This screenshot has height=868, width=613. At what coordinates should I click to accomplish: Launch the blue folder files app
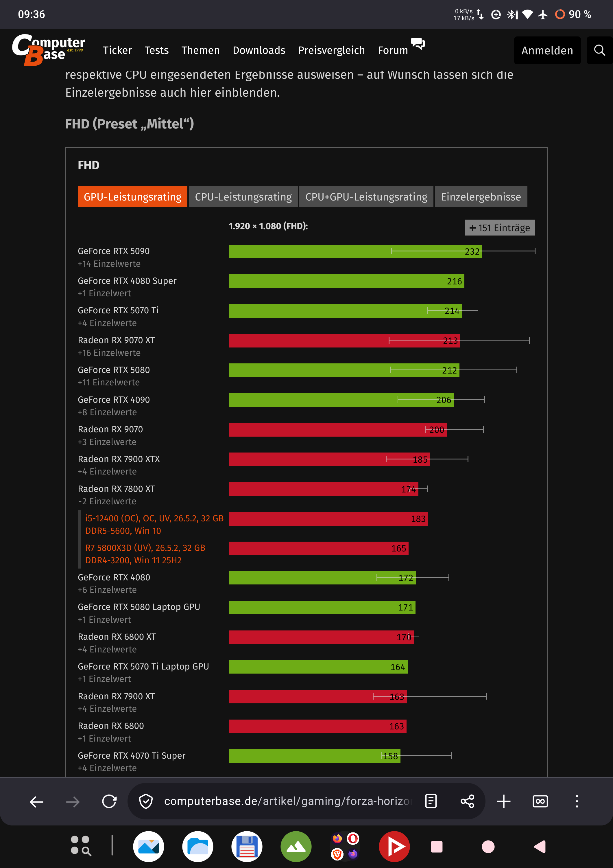(x=197, y=847)
